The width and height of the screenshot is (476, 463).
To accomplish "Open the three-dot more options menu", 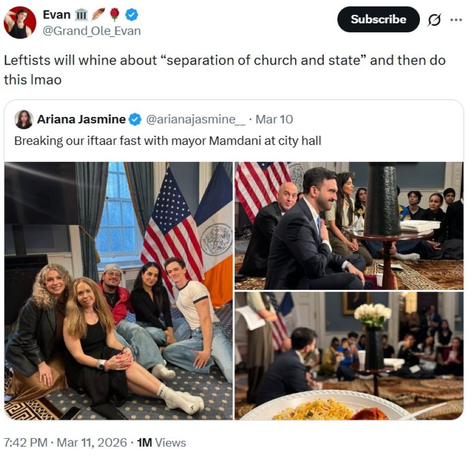I will [x=455, y=20].
